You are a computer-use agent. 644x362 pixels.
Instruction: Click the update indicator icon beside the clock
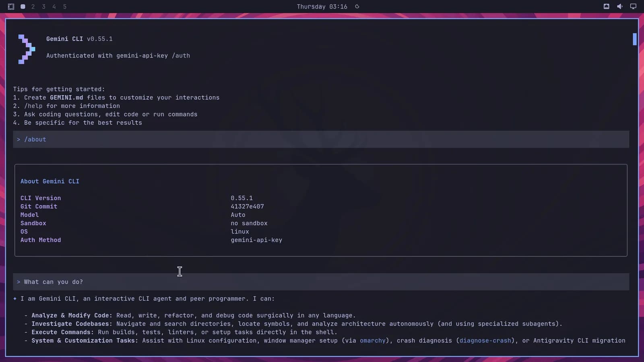357,6
